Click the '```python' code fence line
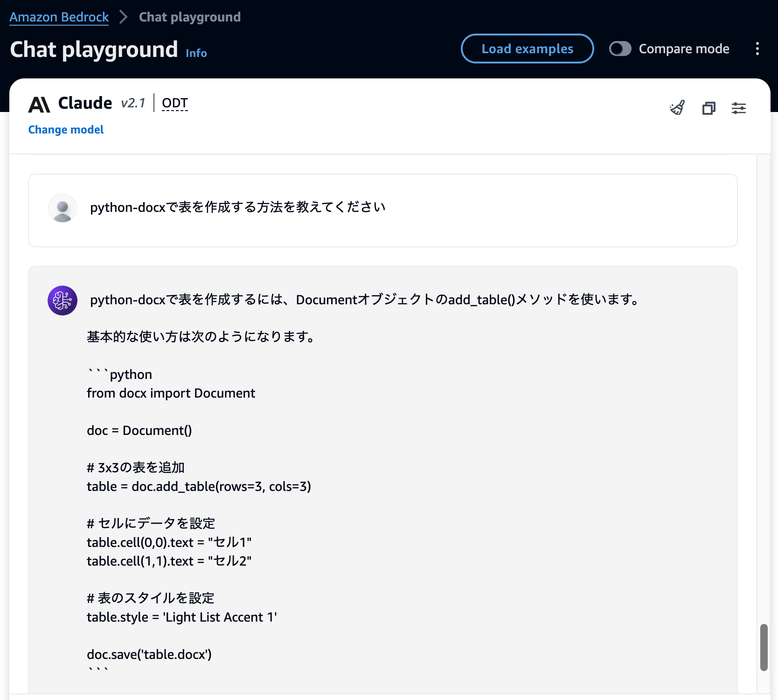 120,374
